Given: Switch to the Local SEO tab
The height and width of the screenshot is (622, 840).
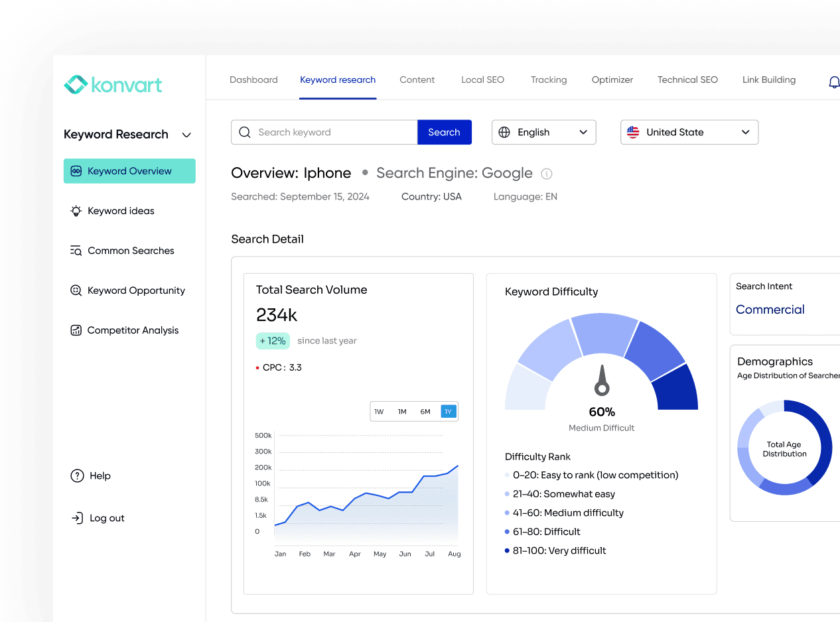Looking at the screenshot, I should pyautogui.click(x=482, y=80).
